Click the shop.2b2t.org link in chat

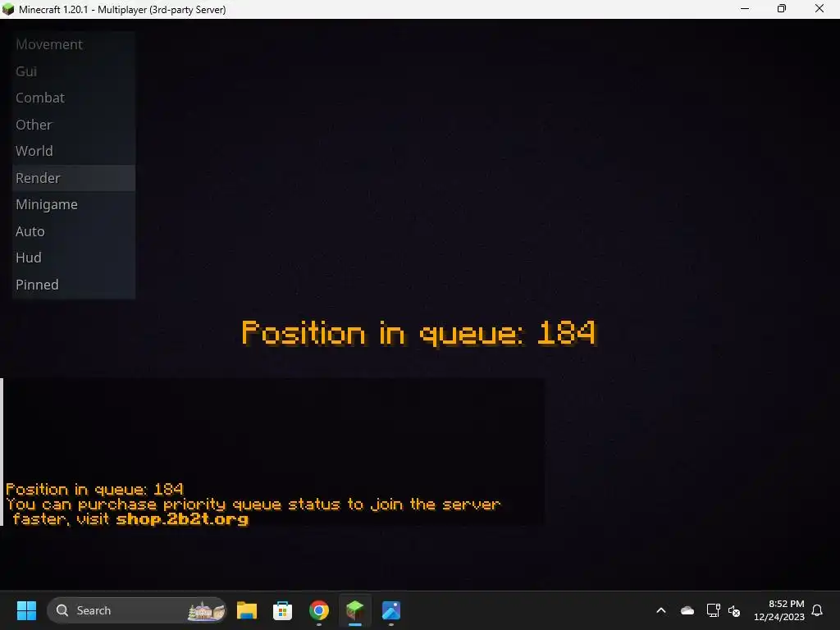[182, 519]
